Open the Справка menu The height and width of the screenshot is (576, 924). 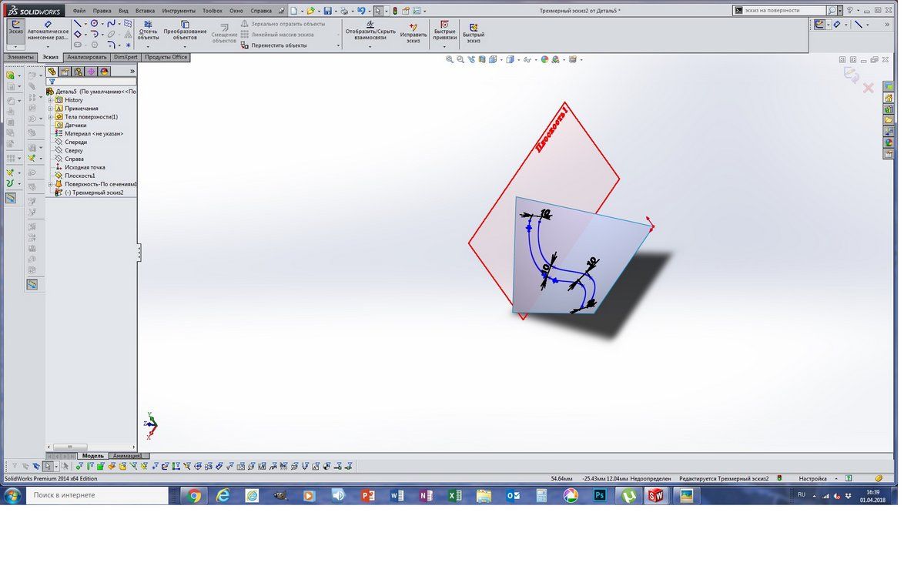click(261, 11)
